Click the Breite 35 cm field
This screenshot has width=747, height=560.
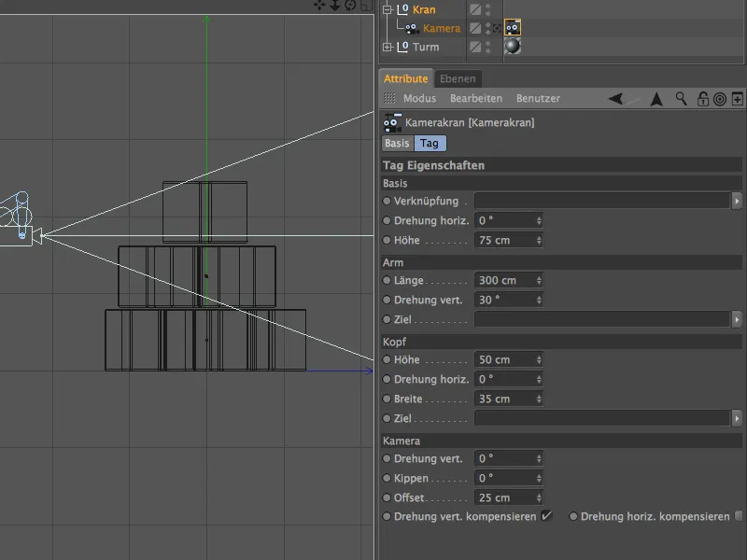point(508,399)
